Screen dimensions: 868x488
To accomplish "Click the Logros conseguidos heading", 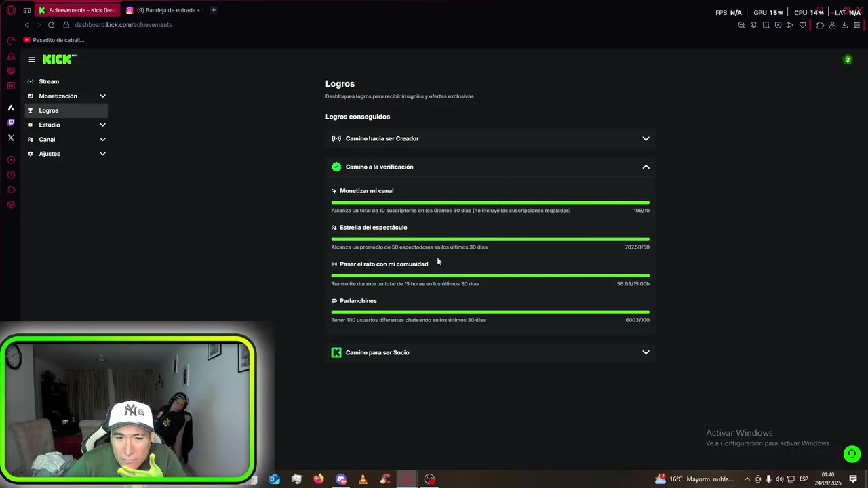I will click(357, 117).
